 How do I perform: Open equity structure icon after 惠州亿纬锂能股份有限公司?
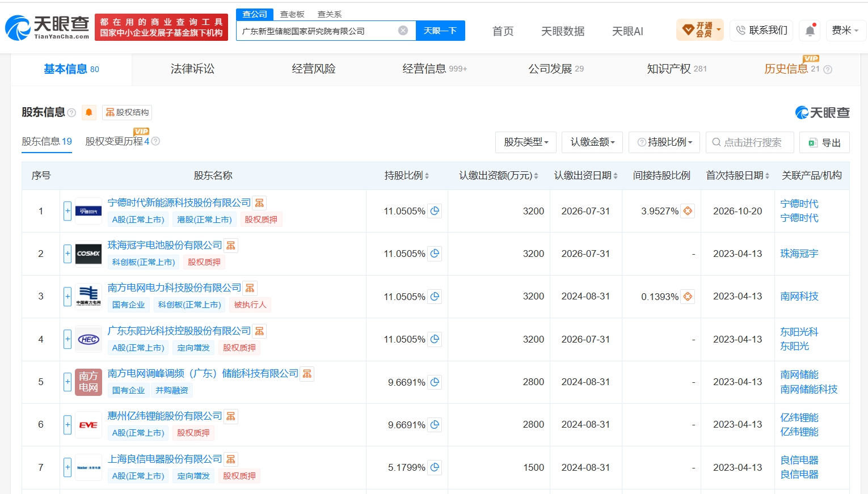(x=231, y=416)
